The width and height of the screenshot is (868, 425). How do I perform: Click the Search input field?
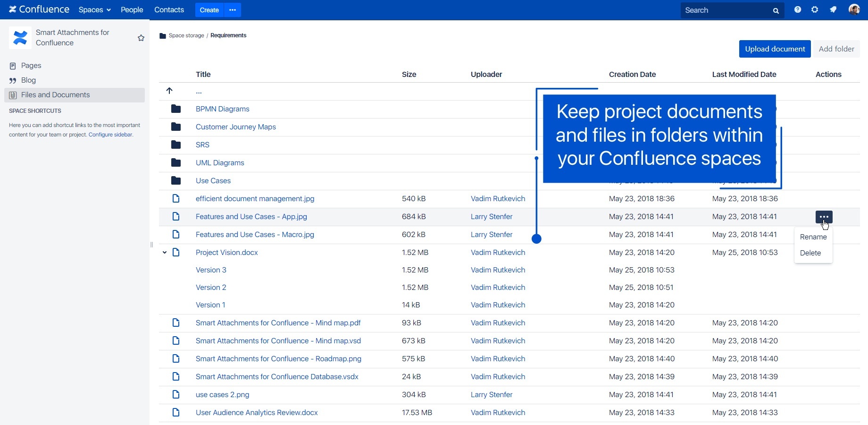[725, 10]
